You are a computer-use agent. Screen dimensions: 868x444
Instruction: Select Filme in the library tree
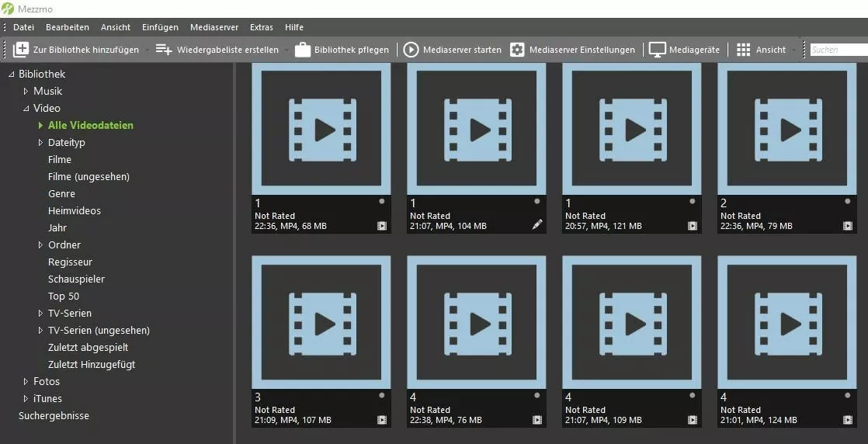pyautogui.click(x=60, y=159)
